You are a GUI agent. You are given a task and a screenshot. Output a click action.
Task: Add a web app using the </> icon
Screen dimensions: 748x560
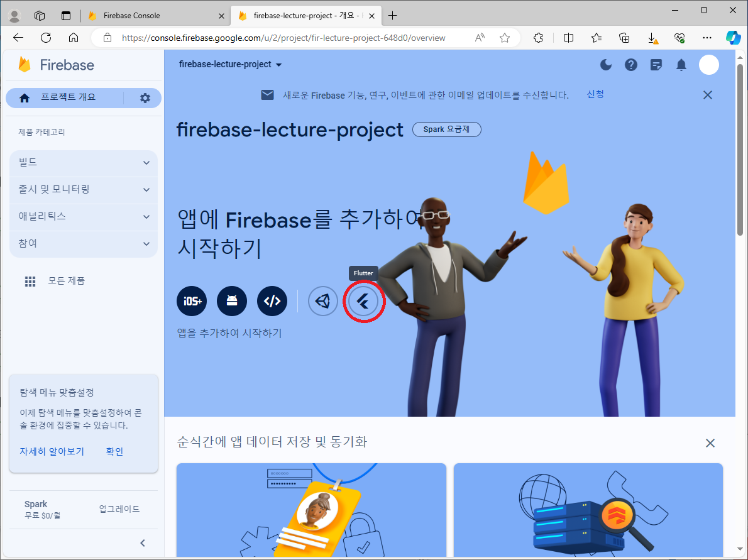272,301
